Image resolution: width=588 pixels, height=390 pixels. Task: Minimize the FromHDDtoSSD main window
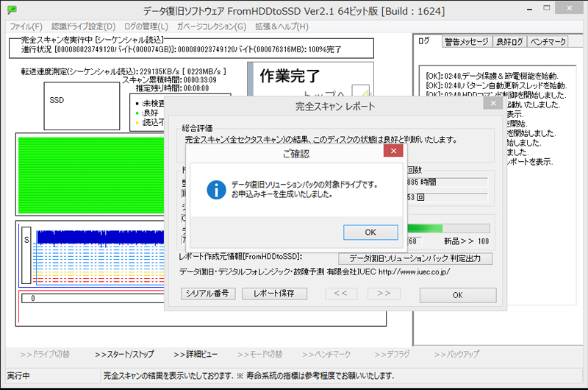click(x=529, y=10)
